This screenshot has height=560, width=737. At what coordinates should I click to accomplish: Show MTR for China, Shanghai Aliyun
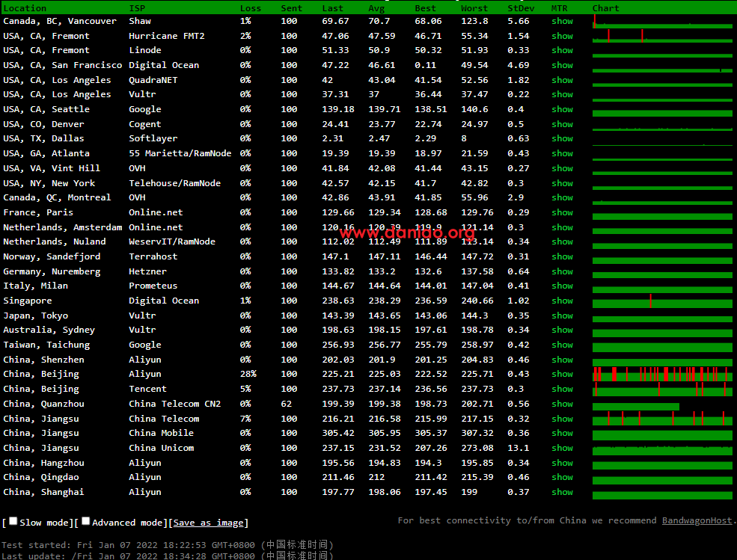[562, 493]
